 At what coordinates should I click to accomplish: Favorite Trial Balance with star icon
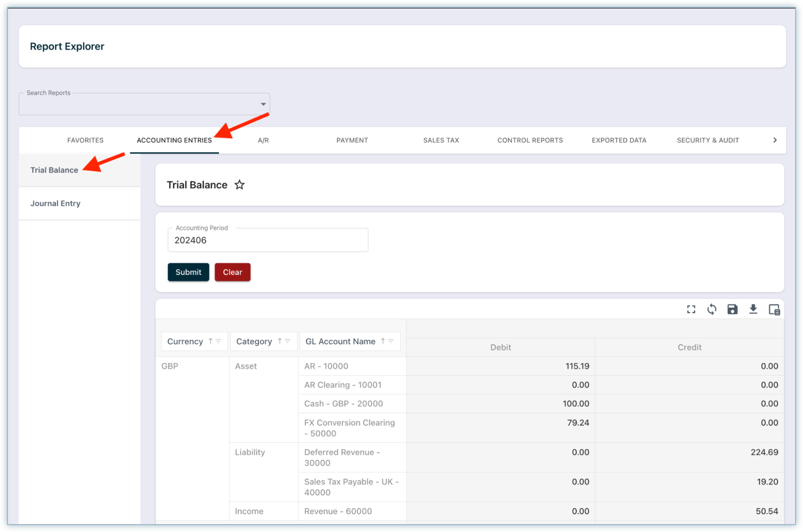pyautogui.click(x=240, y=185)
